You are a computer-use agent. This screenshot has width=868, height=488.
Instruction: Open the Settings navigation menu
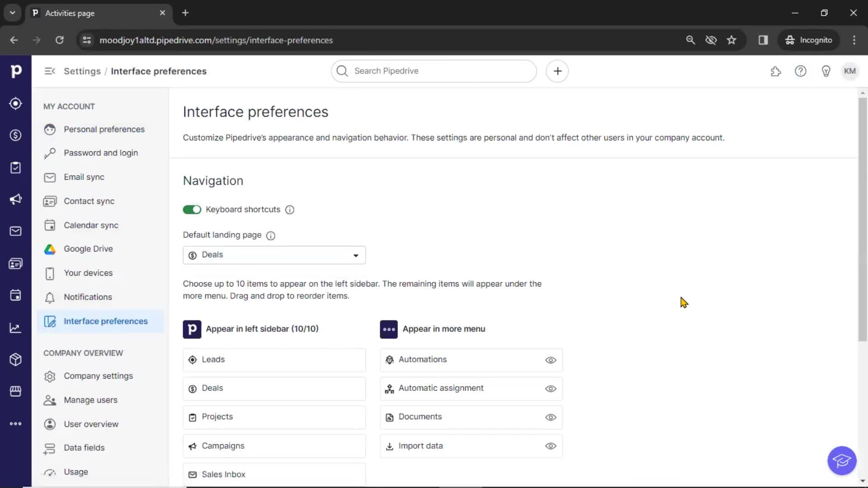50,71
